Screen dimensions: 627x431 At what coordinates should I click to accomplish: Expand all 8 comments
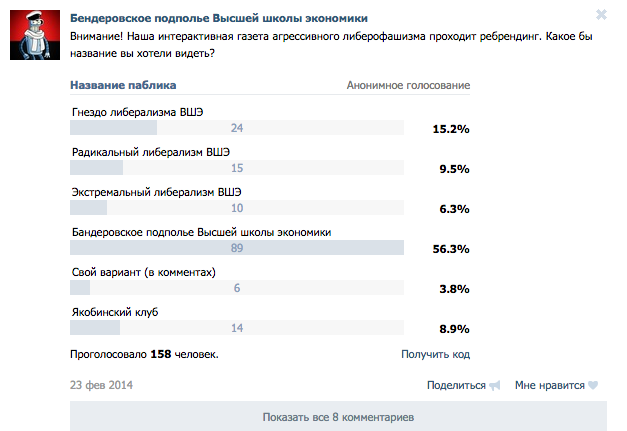pyautogui.click(x=338, y=416)
